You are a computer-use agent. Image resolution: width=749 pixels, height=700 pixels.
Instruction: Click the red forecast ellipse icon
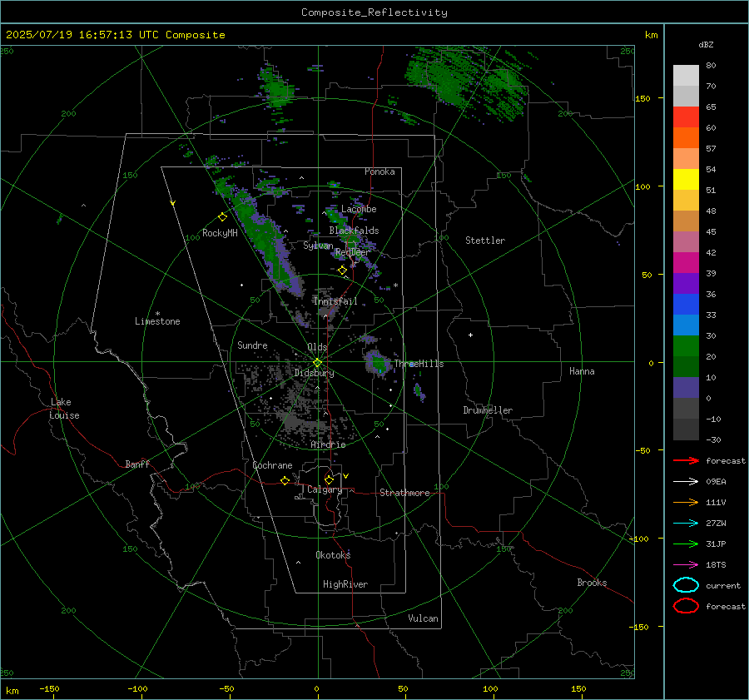[686, 606]
